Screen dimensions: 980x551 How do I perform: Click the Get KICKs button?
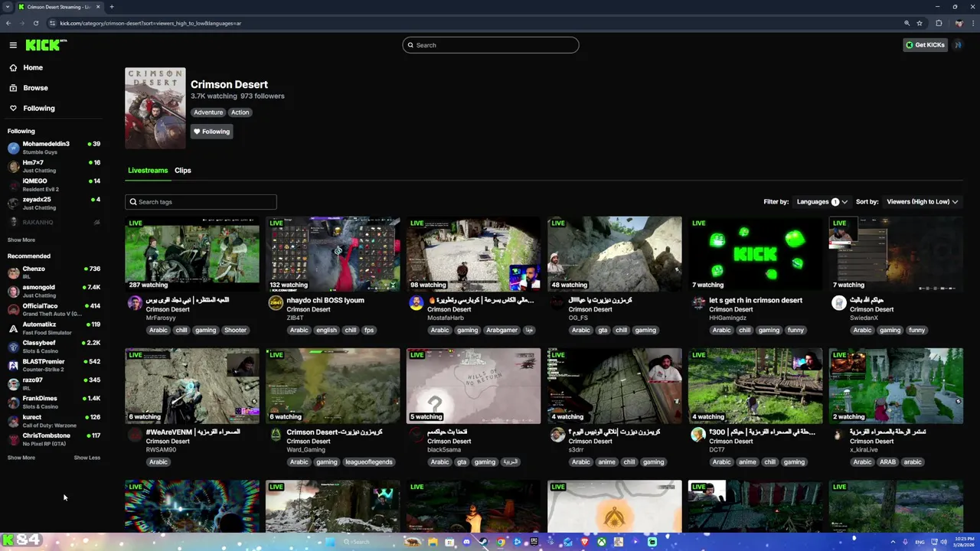(x=925, y=45)
